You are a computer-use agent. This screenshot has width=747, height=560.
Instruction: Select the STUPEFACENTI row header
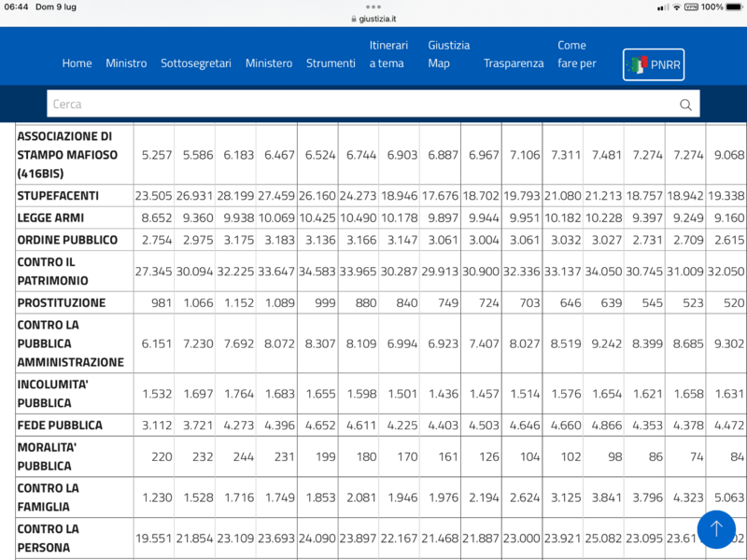(58, 195)
